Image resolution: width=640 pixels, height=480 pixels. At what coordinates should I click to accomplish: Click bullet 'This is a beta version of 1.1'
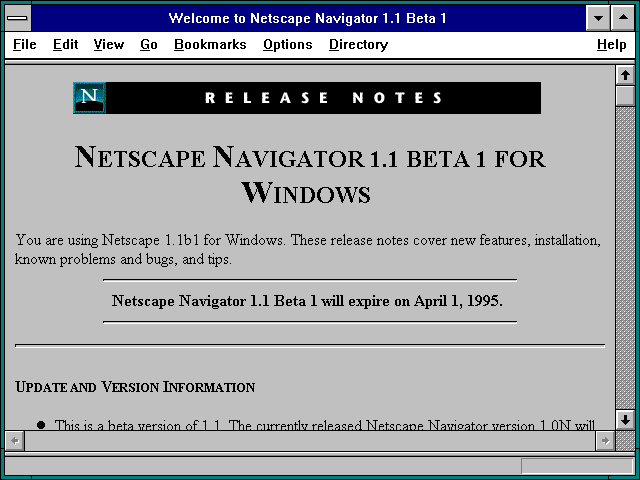coord(324,425)
